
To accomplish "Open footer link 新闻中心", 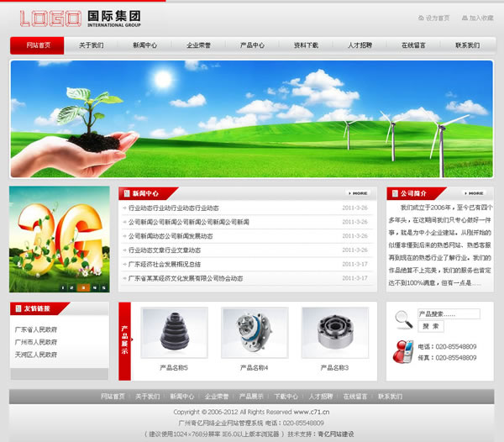I will [182, 397].
